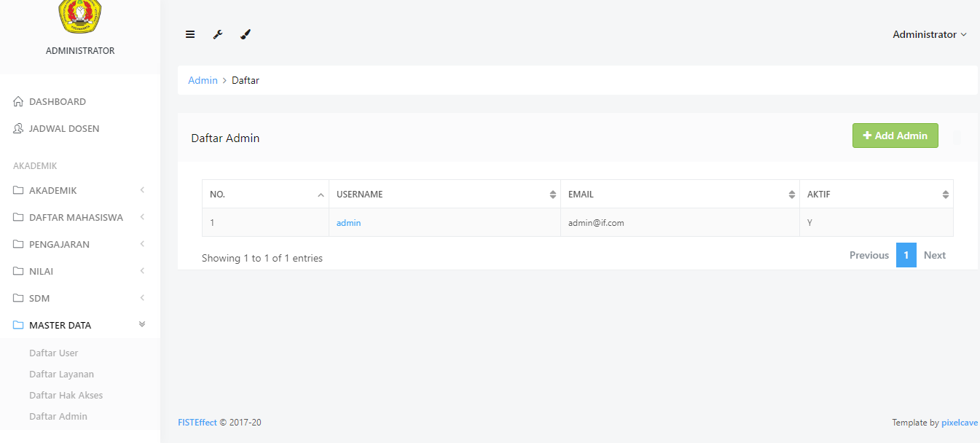Click the paintbrush theme icon
Viewport: 980px width, 443px height.
[246, 34]
